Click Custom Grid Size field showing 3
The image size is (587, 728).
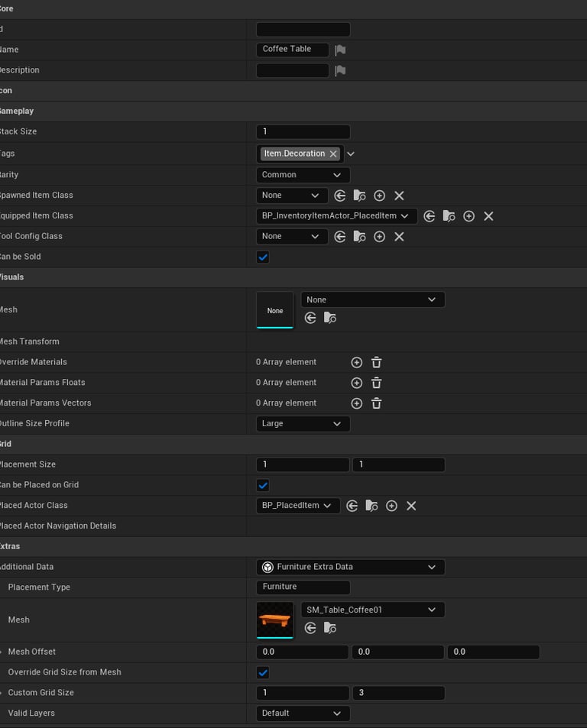(x=398, y=693)
